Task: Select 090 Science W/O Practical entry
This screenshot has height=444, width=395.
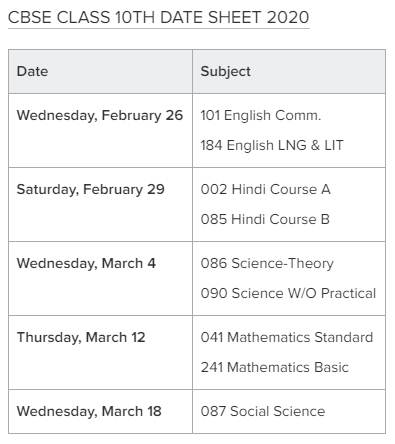Action: click(x=288, y=293)
